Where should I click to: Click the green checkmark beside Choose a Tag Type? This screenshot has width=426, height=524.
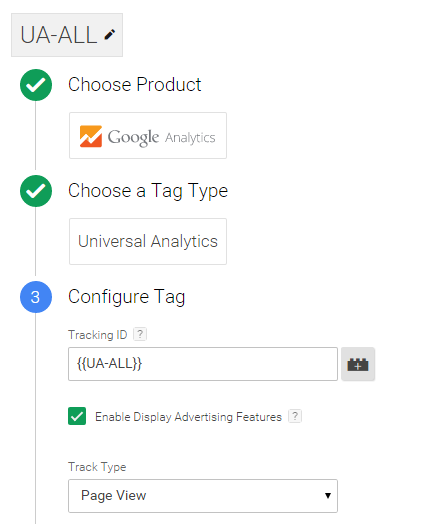click(36, 191)
